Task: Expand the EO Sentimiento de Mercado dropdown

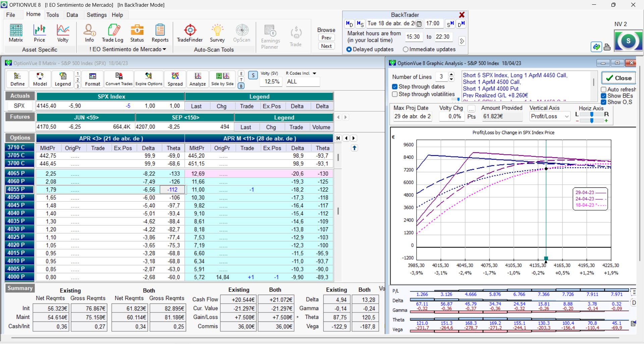Action: click(164, 49)
